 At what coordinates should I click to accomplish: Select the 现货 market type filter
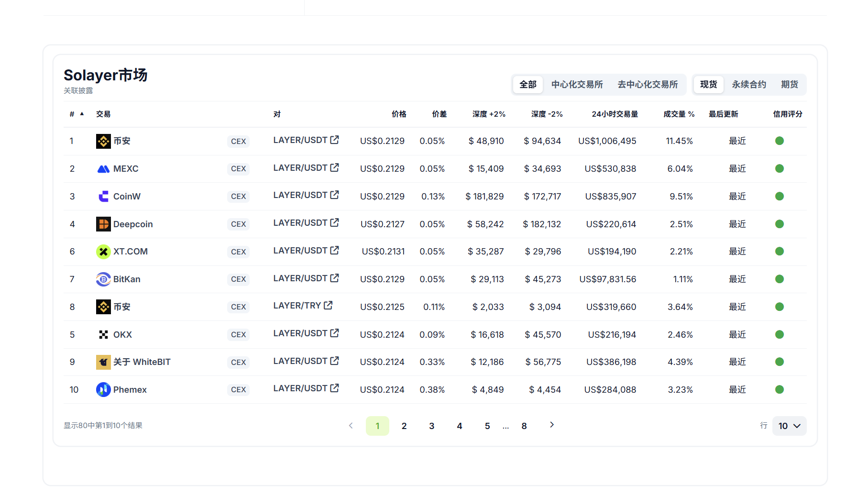(x=708, y=85)
